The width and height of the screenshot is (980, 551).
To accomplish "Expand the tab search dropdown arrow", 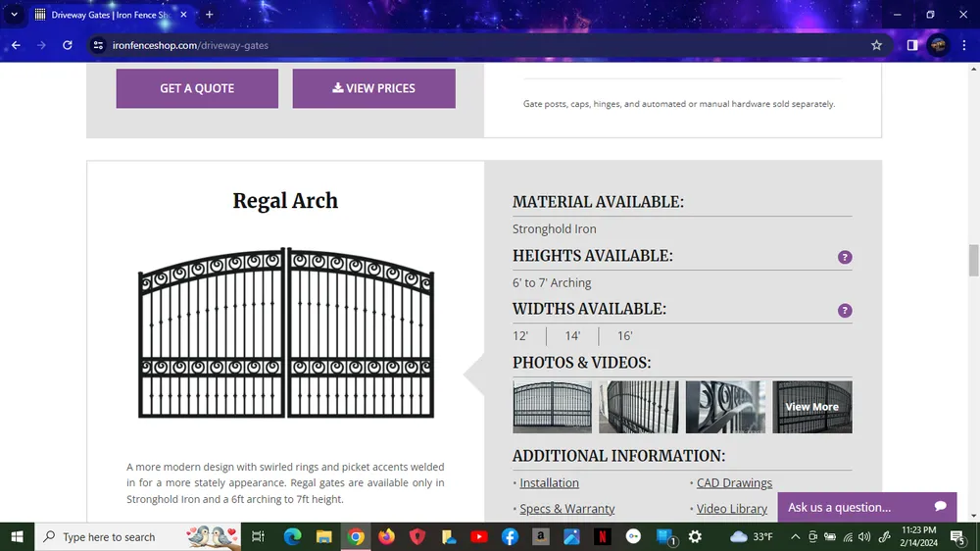I will coord(14,15).
